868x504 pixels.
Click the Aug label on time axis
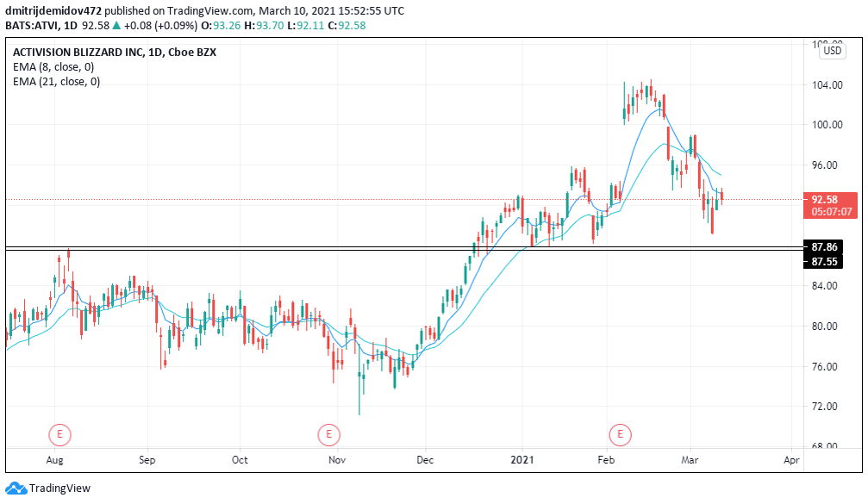54,460
